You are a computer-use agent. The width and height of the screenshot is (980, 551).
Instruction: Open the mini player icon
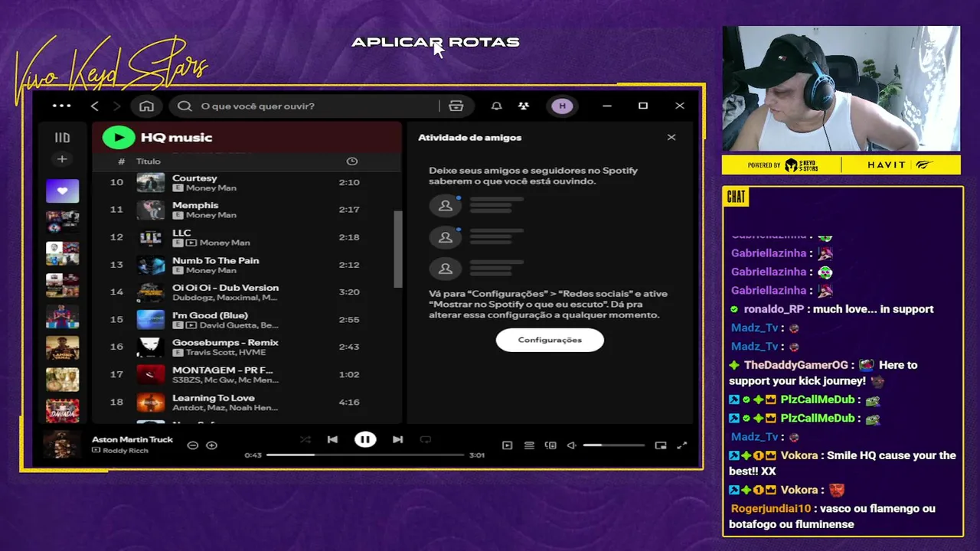click(661, 445)
